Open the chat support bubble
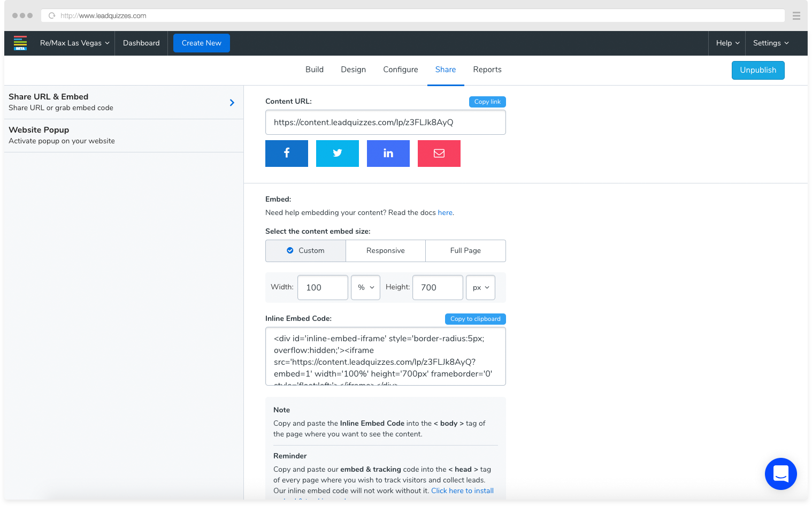The width and height of the screenshot is (812, 506). coord(780,474)
